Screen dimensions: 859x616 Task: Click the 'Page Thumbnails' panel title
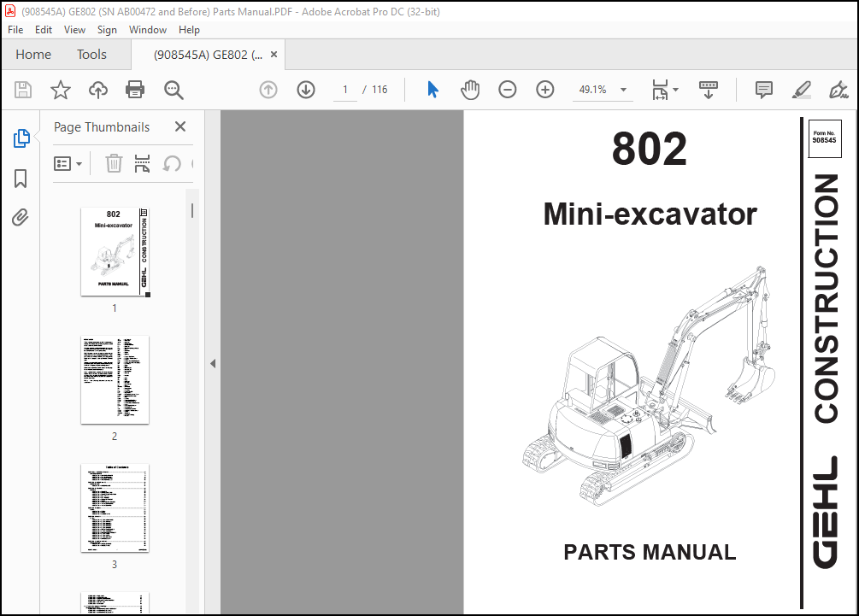(102, 127)
